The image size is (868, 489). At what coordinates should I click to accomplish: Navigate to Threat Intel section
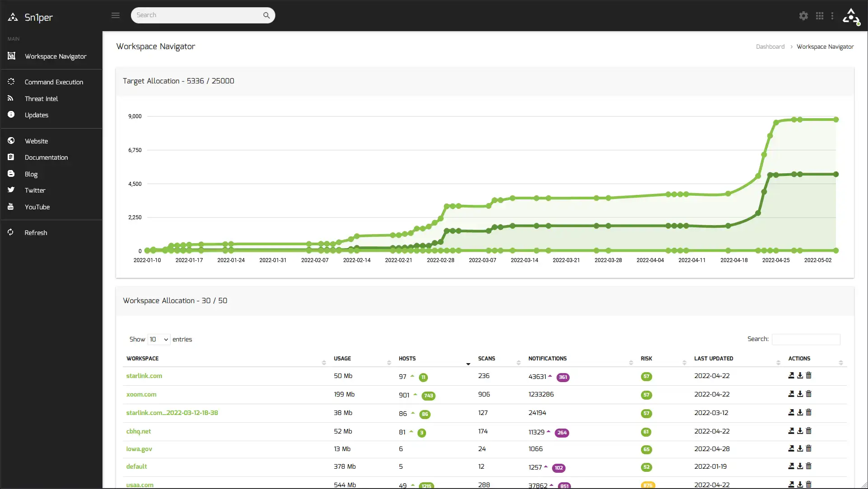[x=41, y=98]
